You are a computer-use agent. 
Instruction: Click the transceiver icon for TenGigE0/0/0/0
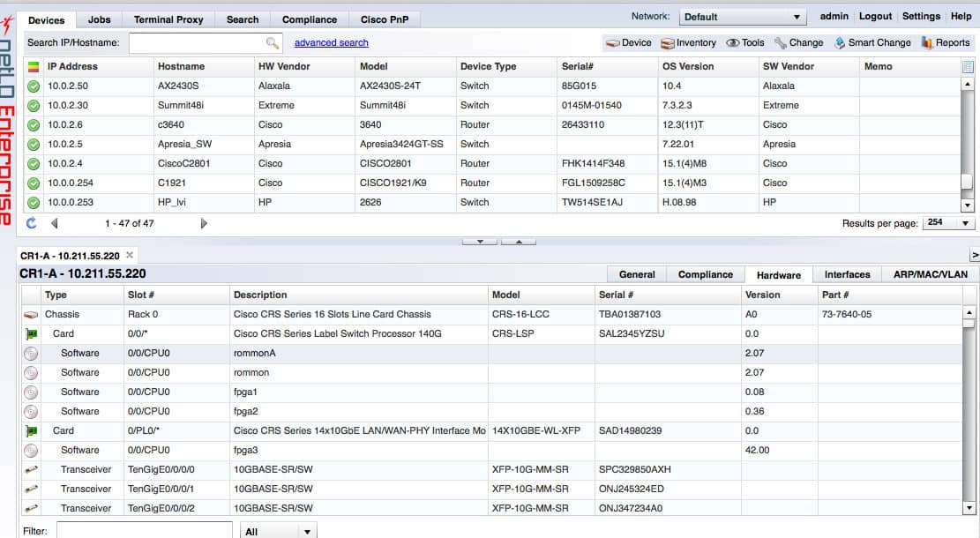point(31,469)
